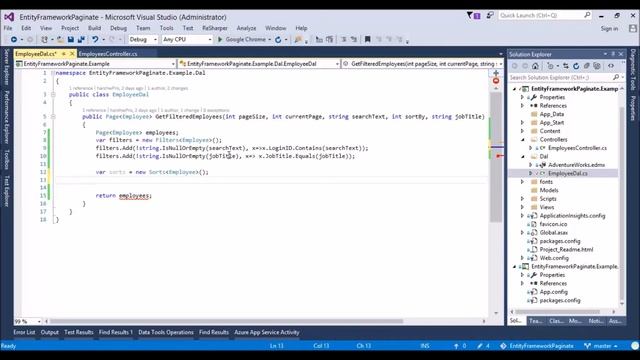Click the Open File folder icon
Viewport: 640px width, 360px height.
click(x=60, y=40)
